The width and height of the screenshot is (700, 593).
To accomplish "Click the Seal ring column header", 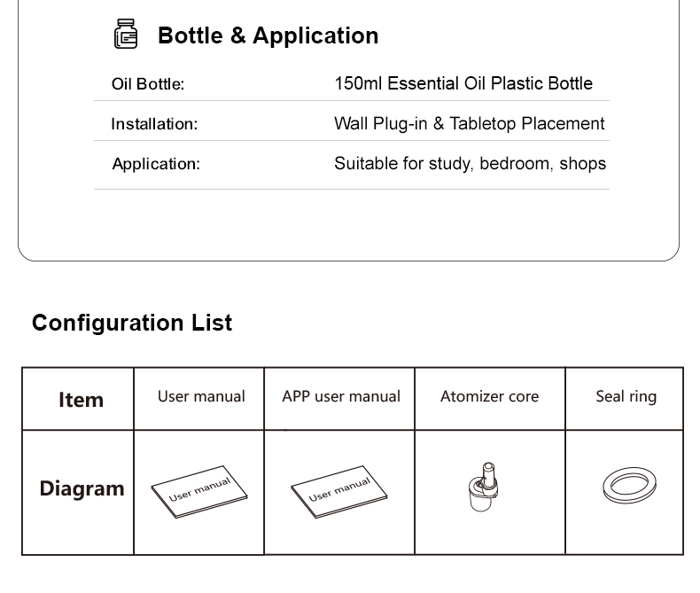I will coord(625,399).
